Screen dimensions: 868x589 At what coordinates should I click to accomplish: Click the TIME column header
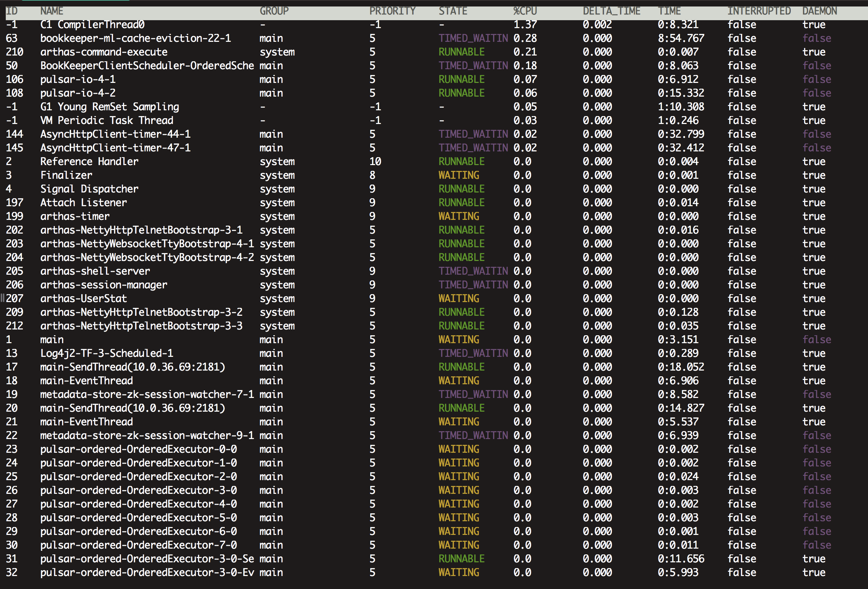pos(669,11)
